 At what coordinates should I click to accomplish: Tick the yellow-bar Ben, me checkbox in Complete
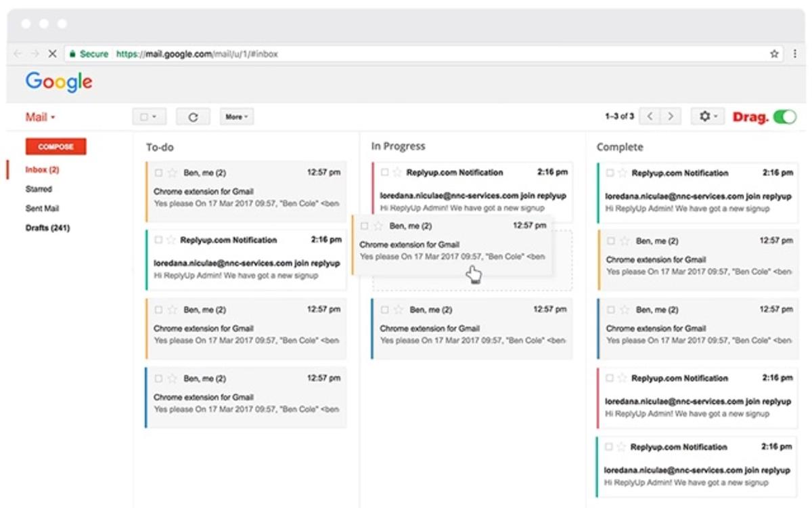click(610, 240)
